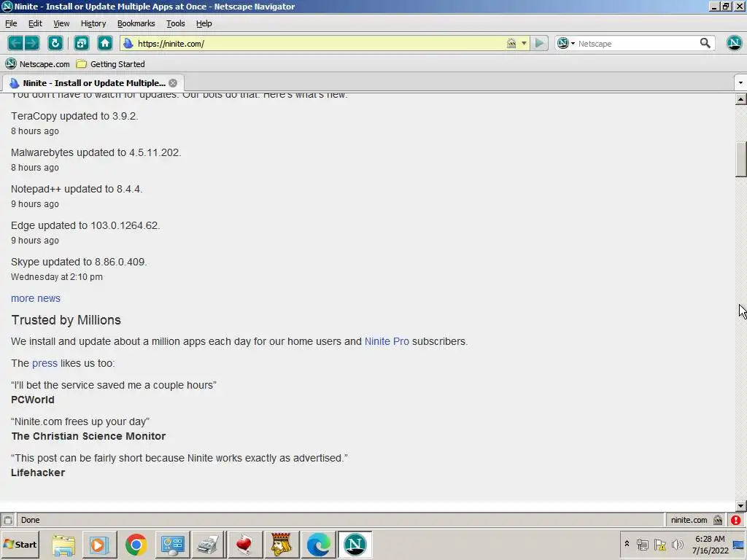Click 'The Christian Science Monitor' text
This screenshot has width=747, height=560.
pos(88,436)
